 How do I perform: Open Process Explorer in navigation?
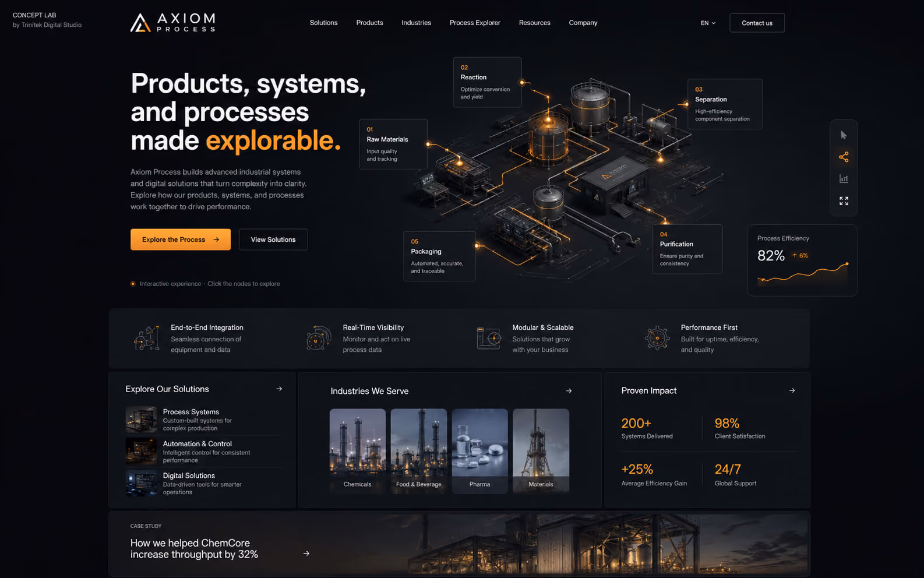[475, 23]
